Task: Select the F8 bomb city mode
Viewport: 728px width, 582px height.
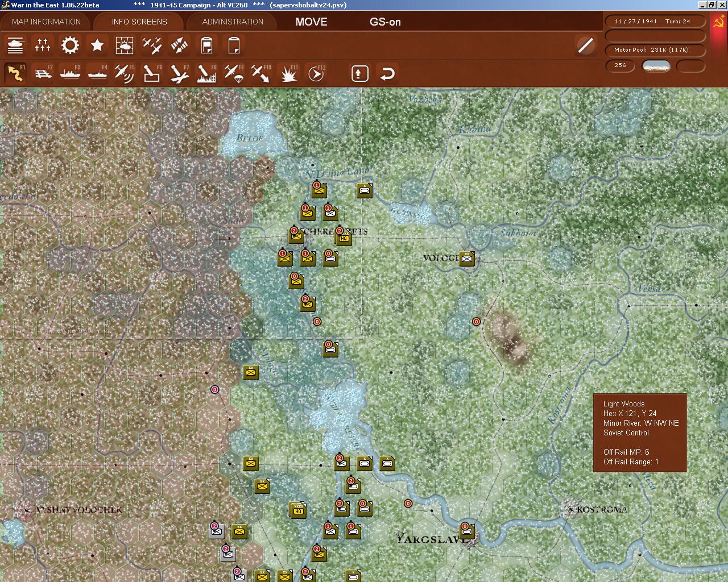Action: (x=206, y=73)
